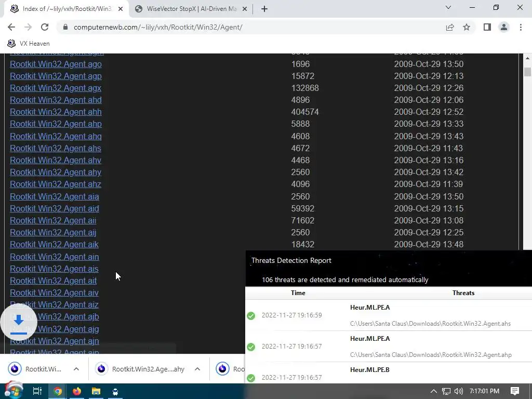Open Rootkit.Win32.Agent.ahs file link
Viewport: 532px width, 399px height.
point(55,148)
